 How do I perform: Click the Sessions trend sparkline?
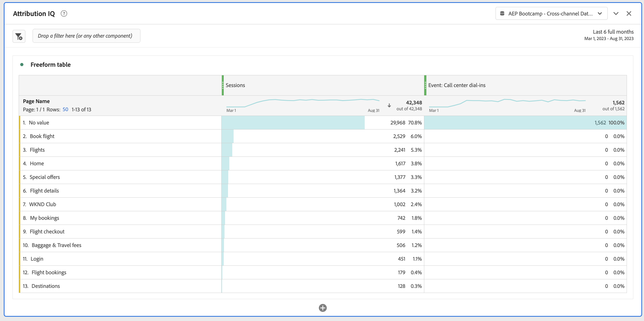[x=303, y=103]
